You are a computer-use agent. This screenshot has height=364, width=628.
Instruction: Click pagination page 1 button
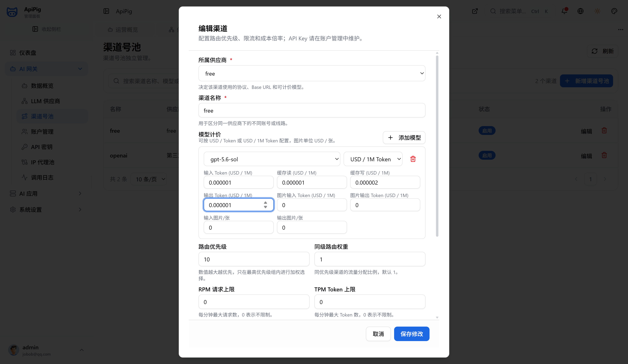[590, 179]
